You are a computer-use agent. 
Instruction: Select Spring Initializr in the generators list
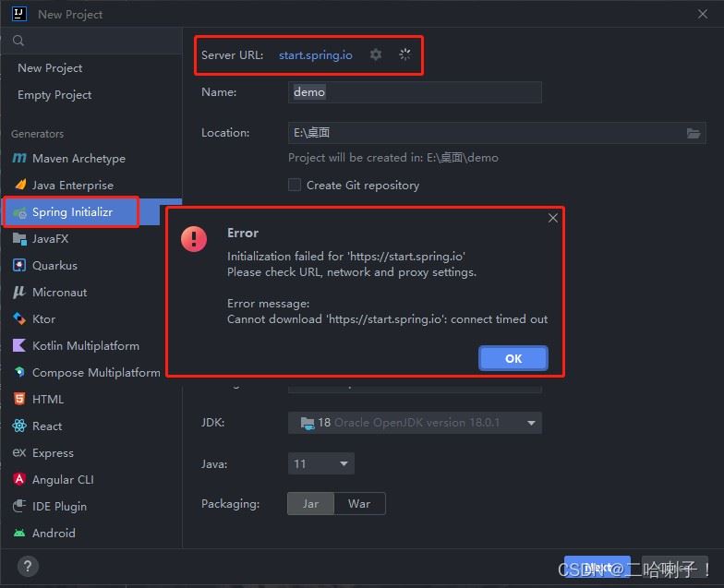point(90,212)
